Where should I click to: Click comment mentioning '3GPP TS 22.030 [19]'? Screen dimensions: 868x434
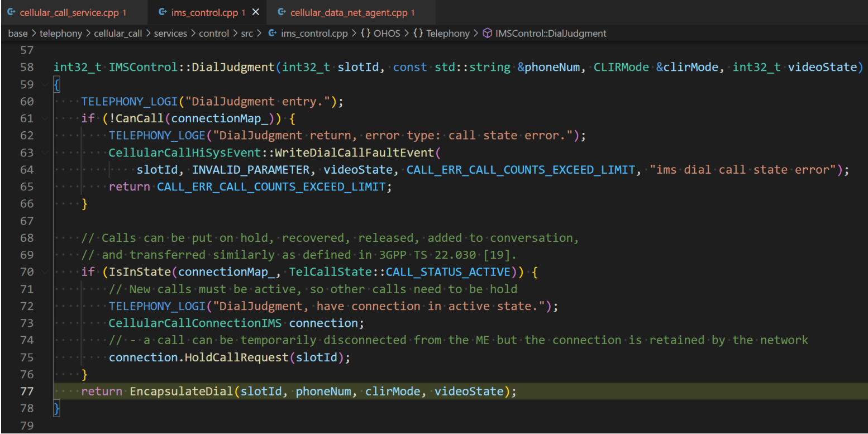click(299, 255)
